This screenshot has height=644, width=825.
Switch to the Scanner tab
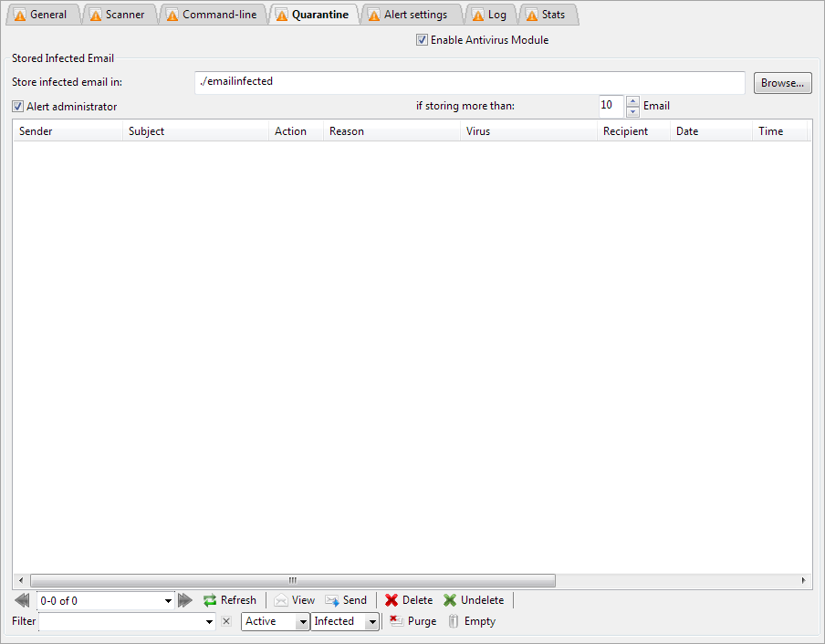click(117, 15)
